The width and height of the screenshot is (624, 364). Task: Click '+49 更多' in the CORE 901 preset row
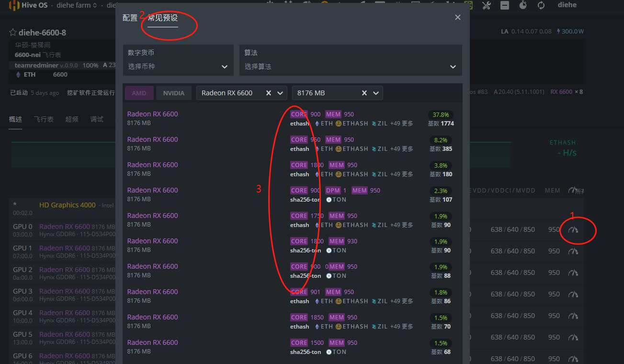pyautogui.click(x=402, y=301)
